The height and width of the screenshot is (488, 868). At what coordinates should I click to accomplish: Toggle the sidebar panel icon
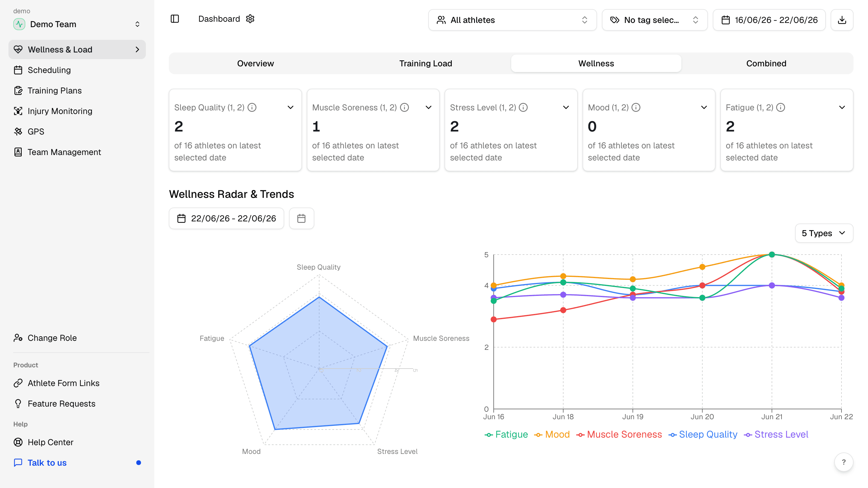pos(175,19)
